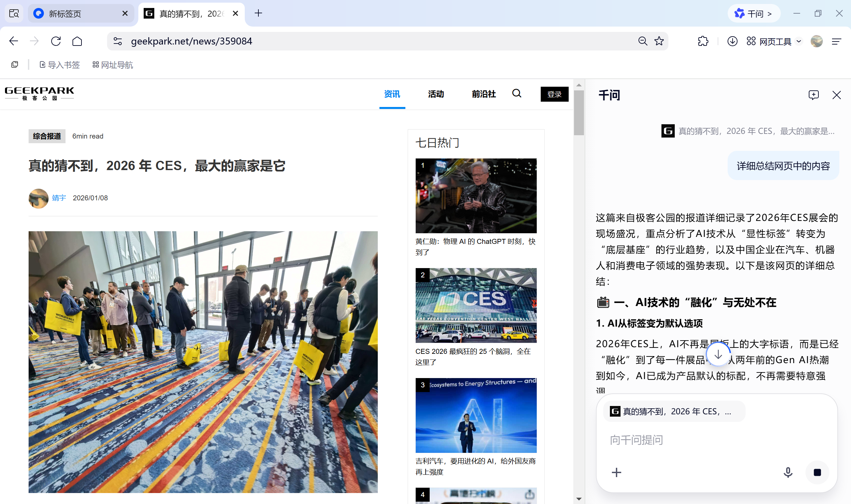Click the attachment plus icon in chat input
The height and width of the screenshot is (504, 851).
[x=616, y=472]
